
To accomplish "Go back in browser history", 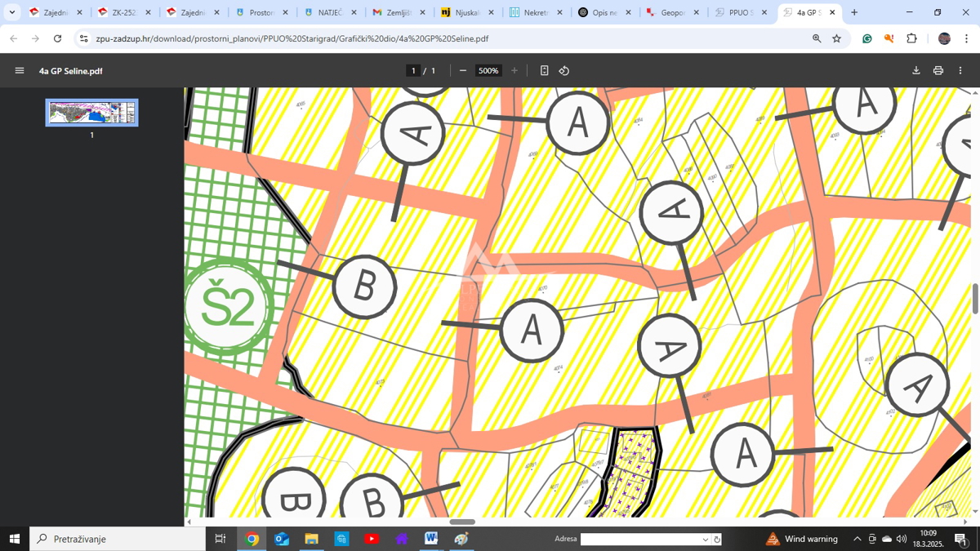I will [x=14, y=38].
